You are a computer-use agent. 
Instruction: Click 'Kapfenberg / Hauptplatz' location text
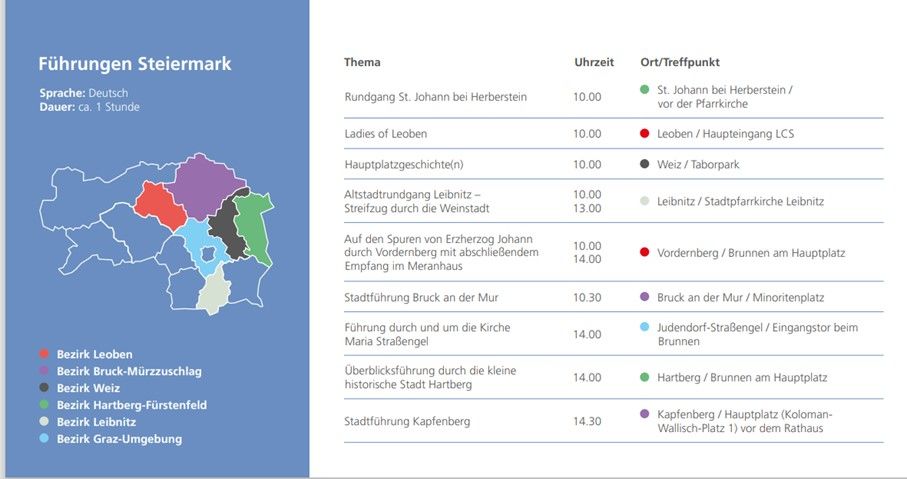(744, 421)
